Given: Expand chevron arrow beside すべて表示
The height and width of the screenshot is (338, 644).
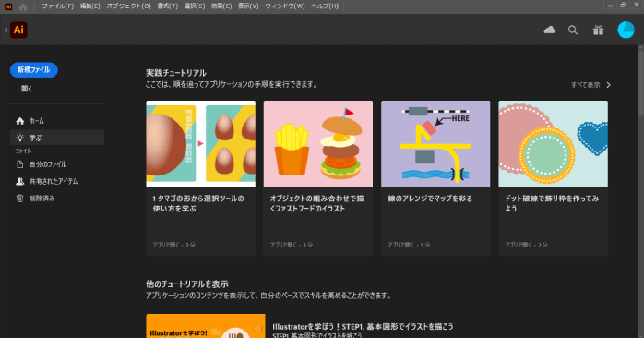Looking at the screenshot, I should pyautogui.click(x=609, y=85).
